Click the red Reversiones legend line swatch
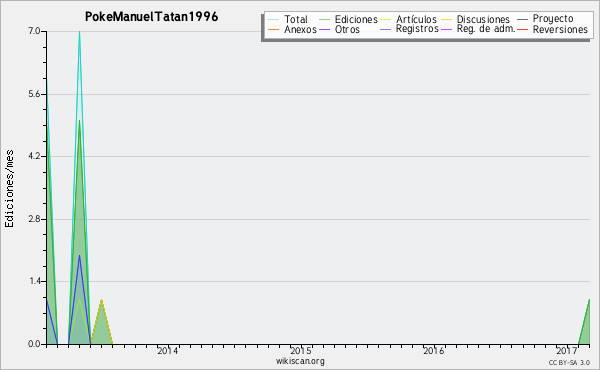The width and height of the screenshot is (600, 370). (522, 29)
